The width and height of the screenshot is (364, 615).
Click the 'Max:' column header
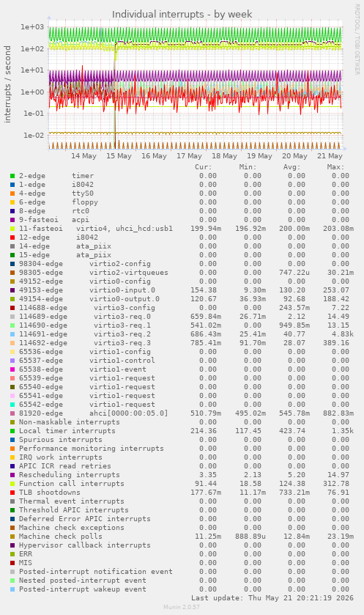tap(335, 167)
